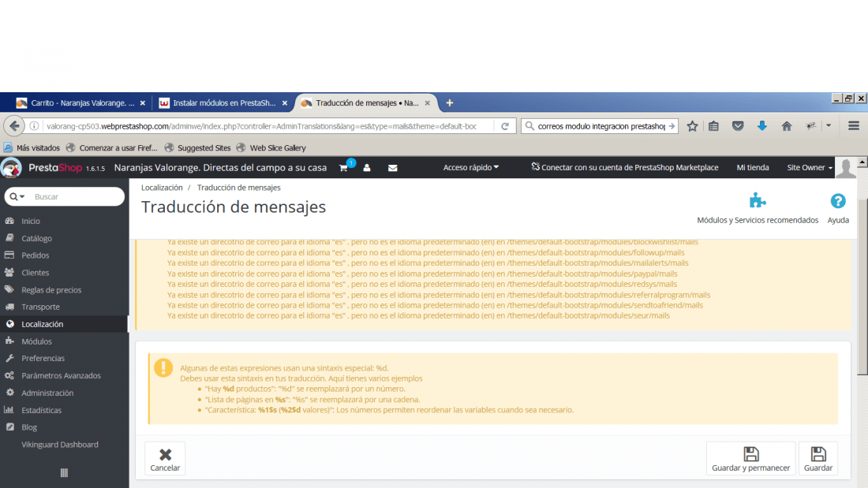Open the messages envelope icon
Viewport: 868px width, 488px height.
(x=392, y=168)
